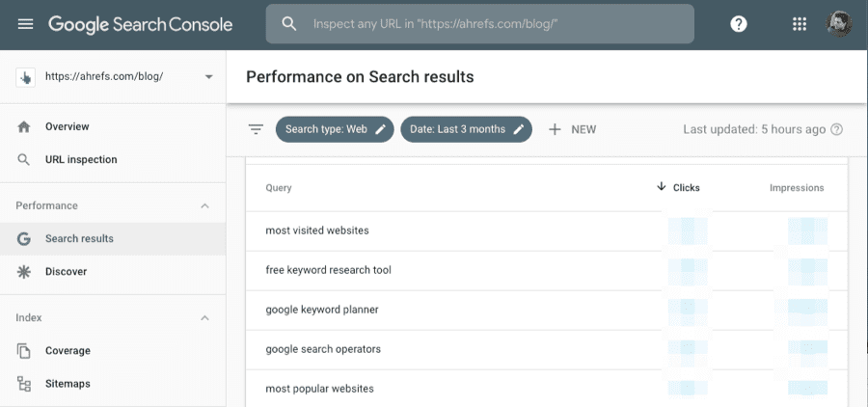Go to Overview in sidebar

(x=67, y=126)
